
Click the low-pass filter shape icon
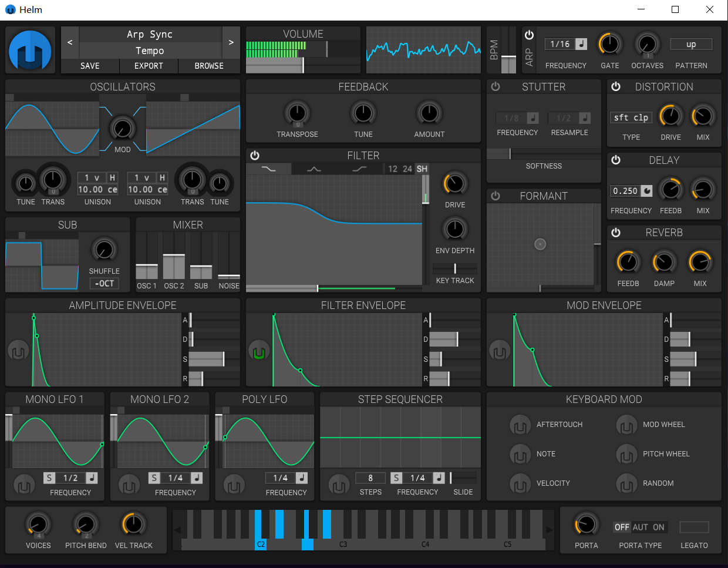coord(268,169)
